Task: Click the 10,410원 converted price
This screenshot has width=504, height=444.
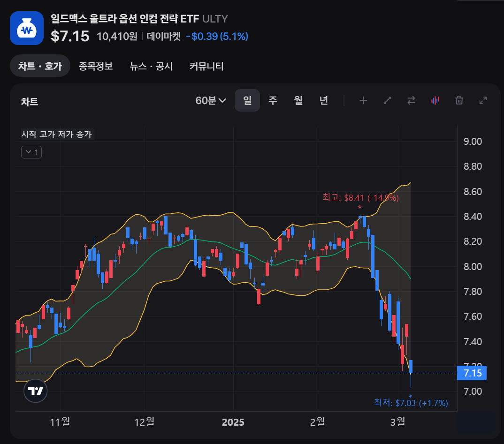Action: pyautogui.click(x=117, y=36)
